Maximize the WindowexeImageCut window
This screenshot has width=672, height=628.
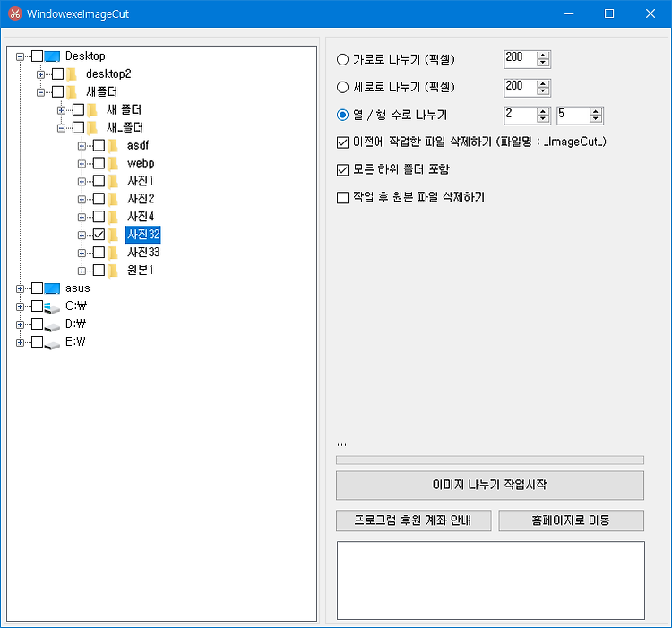click(x=609, y=13)
